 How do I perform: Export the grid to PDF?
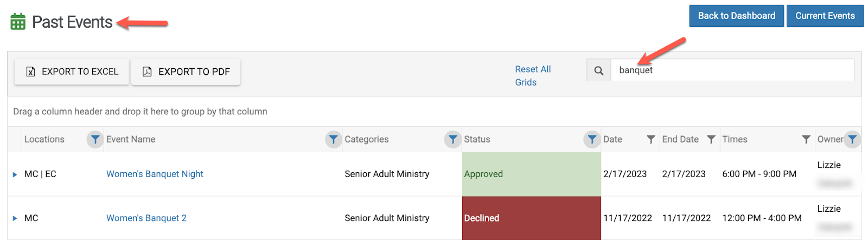186,72
